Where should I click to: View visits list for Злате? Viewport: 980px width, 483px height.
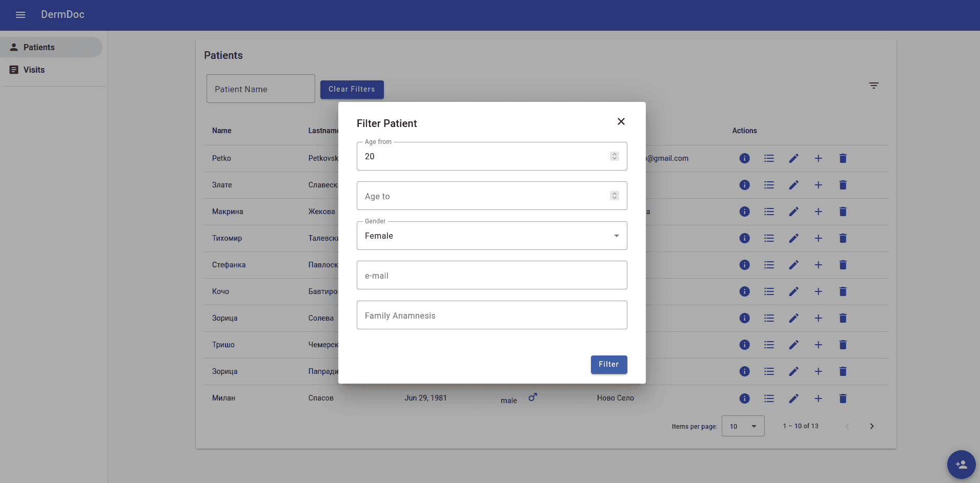[x=769, y=185]
